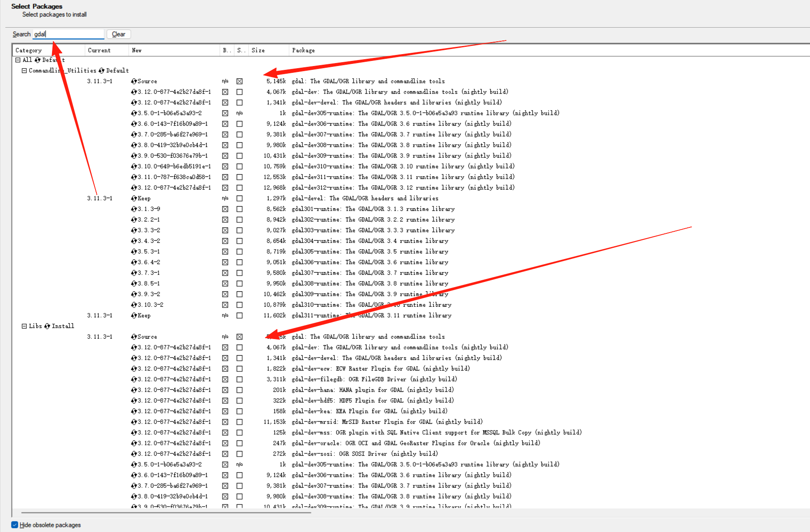Cycle Commandline_Utilities category Default action icon
The width and height of the screenshot is (810, 532).
point(101,71)
